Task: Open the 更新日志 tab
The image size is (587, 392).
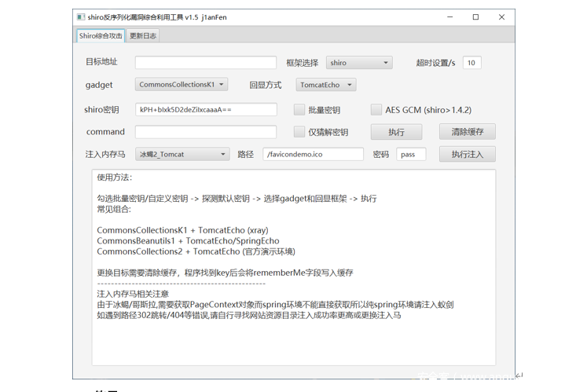Action: [x=143, y=36]
